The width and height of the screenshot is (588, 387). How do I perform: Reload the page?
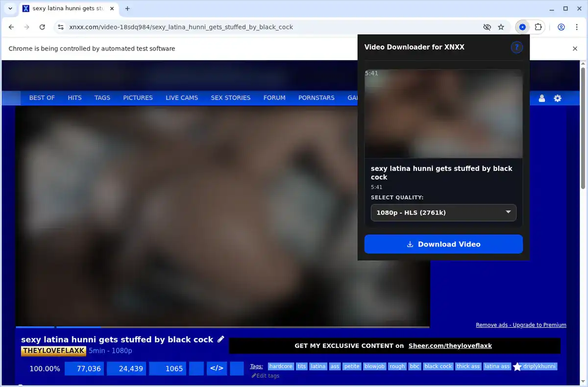42,27
